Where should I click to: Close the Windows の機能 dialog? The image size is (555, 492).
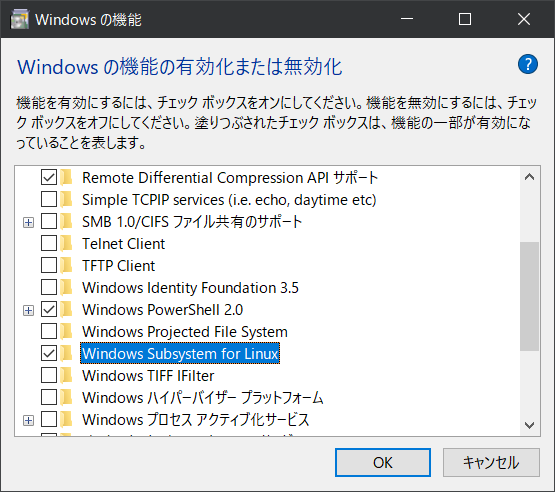pyautogui.click(x=524, y=19)
